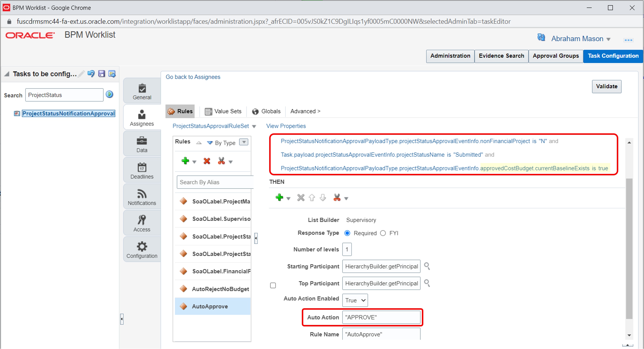Switch to the Value Sets tab
The width and height of the screenshot is (644, 349).
tap(223, 111)
